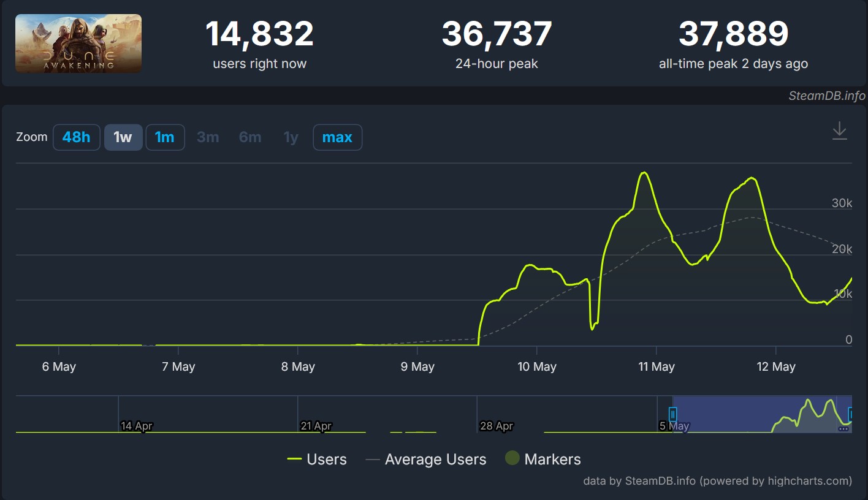
Task: Click the navigator scrollbar grip with dots
Action: point(843,429)
